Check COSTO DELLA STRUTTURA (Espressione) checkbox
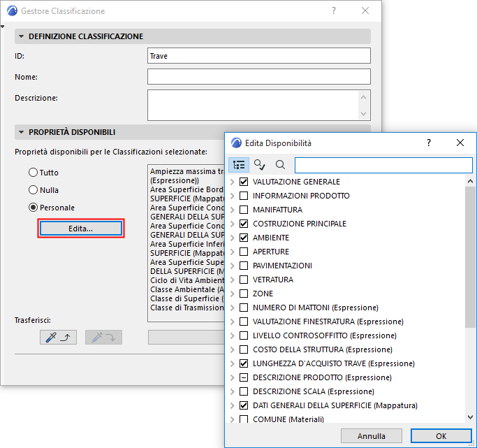Image resolution: width=477 pixels, height=448 pixels. [x=244, y=349]
